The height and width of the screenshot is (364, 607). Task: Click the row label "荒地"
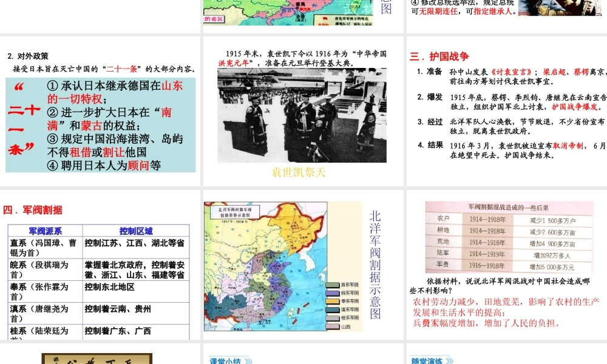pos(443,242)
